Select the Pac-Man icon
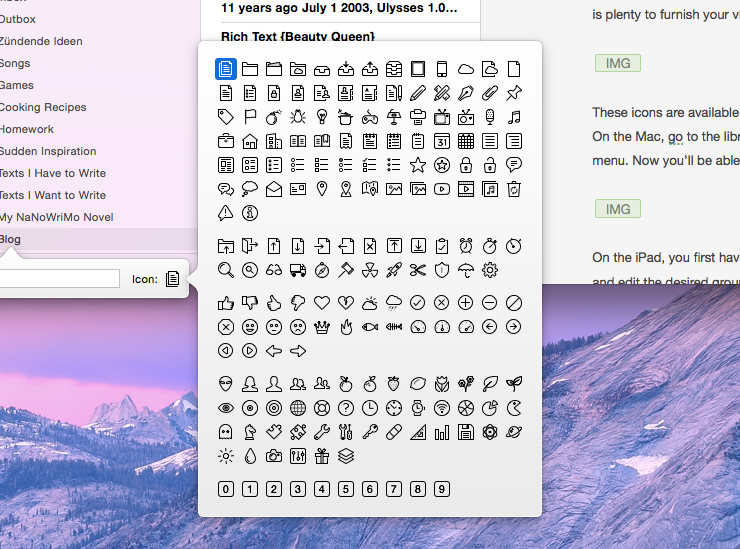 point(514,408)
